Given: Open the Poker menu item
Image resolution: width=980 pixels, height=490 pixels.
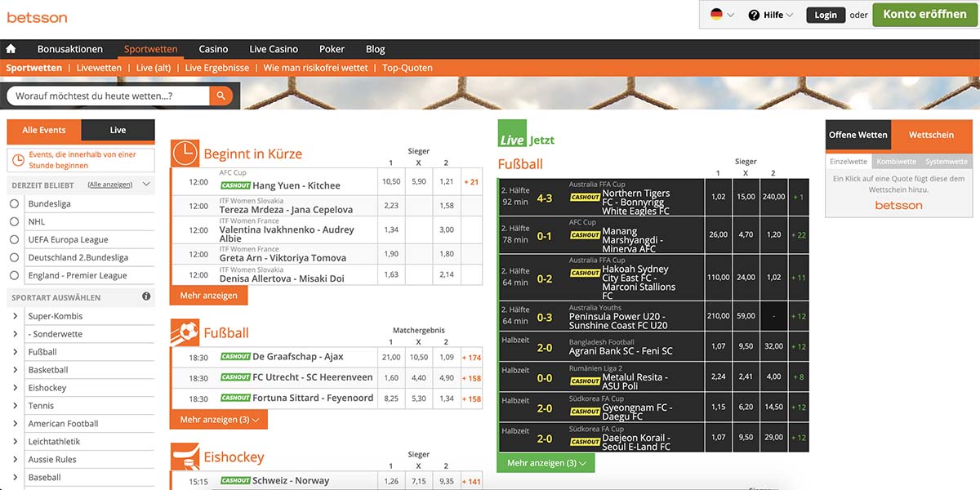Looking at the screenshot, I should (332, 49).
